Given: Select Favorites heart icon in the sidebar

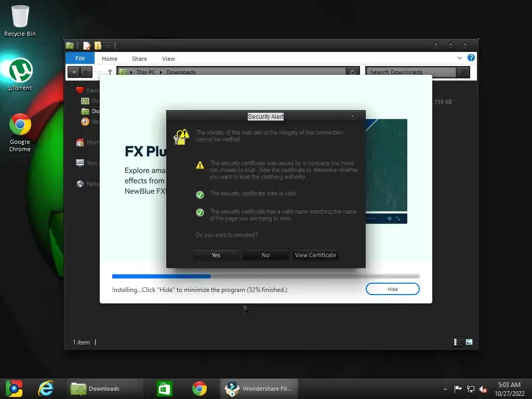Looking at the screenshot, I should pyautogui.click(x=80, y=90).
